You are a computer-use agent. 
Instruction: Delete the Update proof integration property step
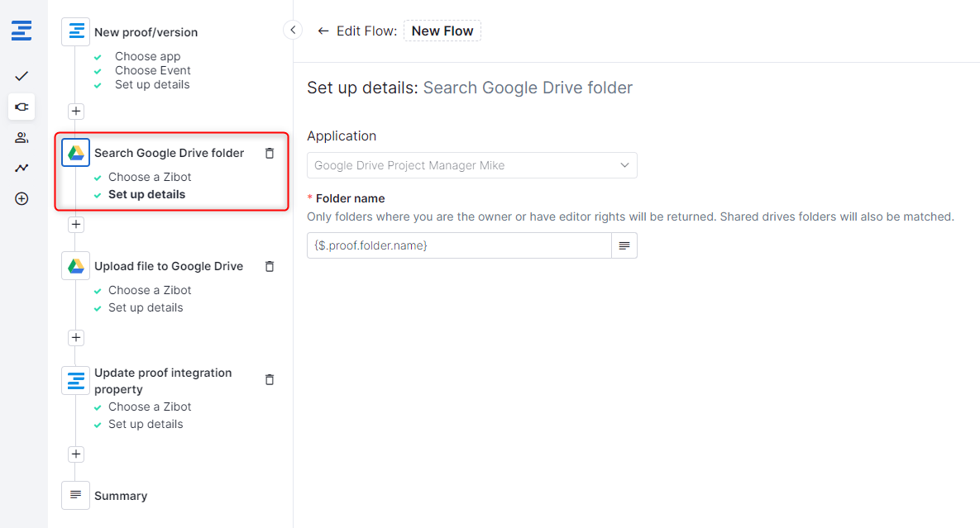(x=269, y=379)
